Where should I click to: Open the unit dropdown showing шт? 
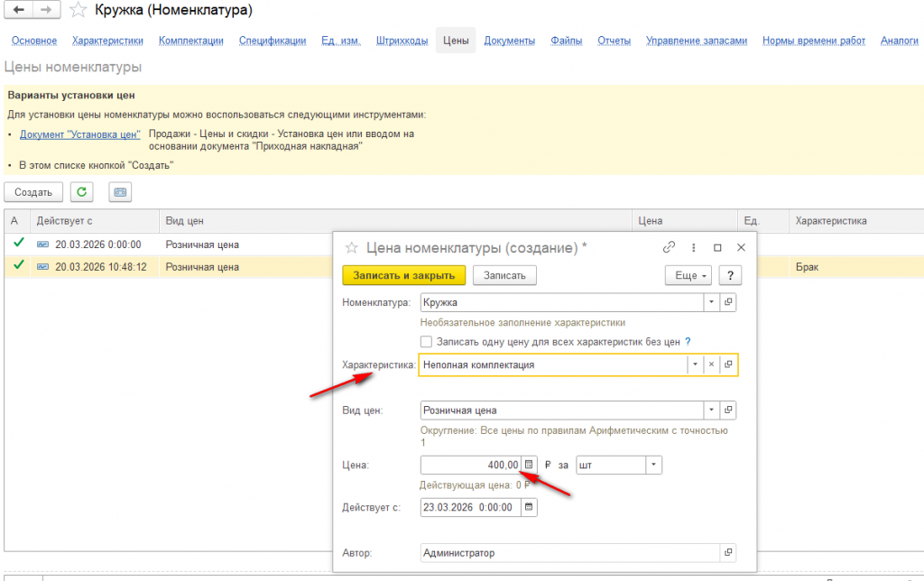(x=653, y=465)
